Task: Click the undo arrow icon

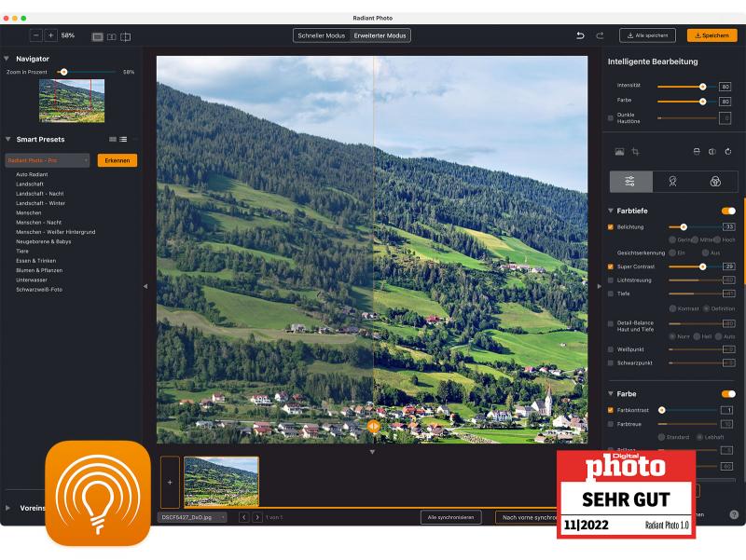Action: pyautogui.click(x=580, y=35)
